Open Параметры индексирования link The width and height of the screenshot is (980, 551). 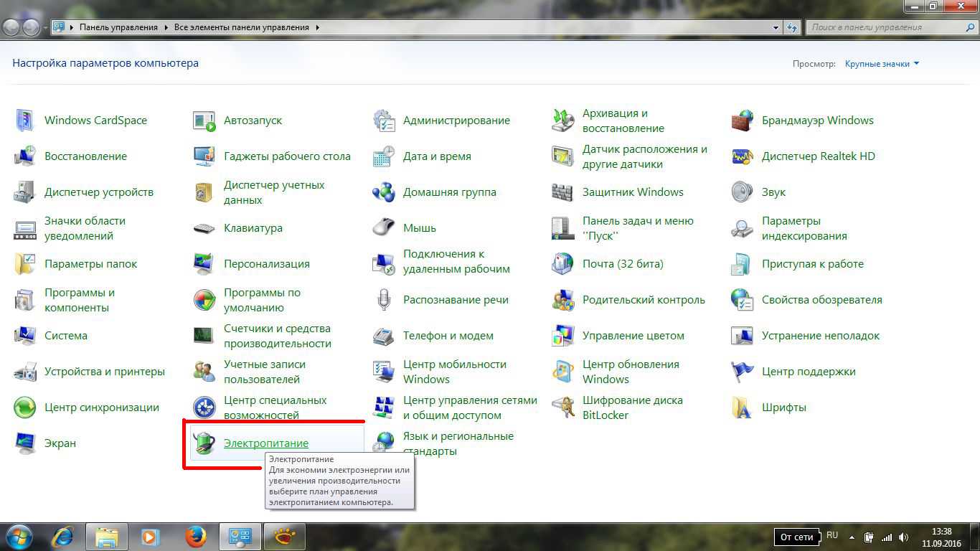804,228
